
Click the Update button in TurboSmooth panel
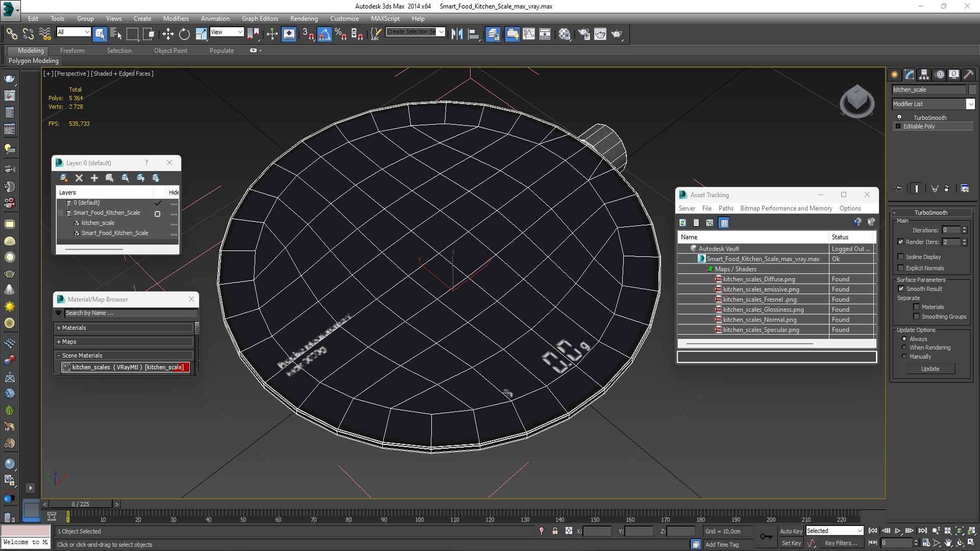pyautogui.click(x=930, y=369)
